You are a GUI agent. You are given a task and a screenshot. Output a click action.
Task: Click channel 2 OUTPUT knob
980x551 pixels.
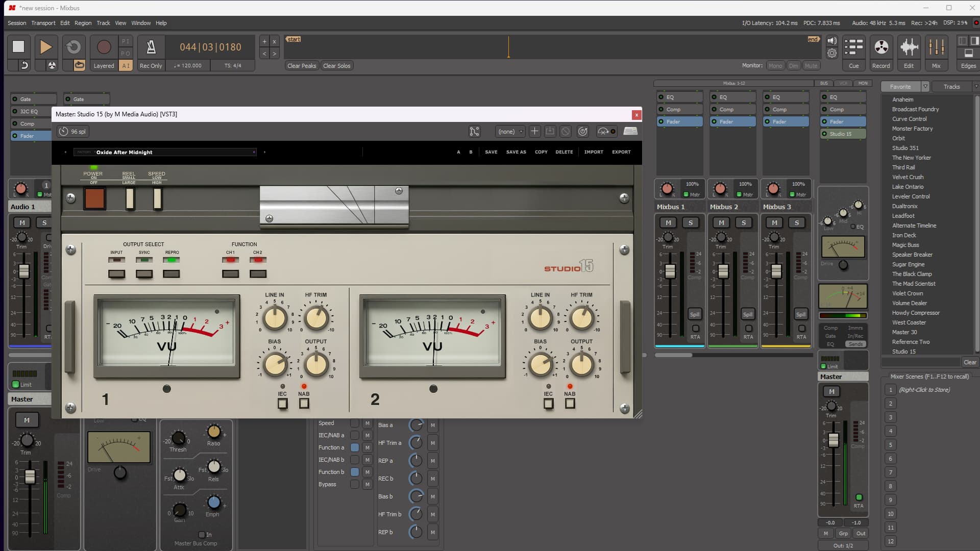pyautogui.click(x=581, y=364)
